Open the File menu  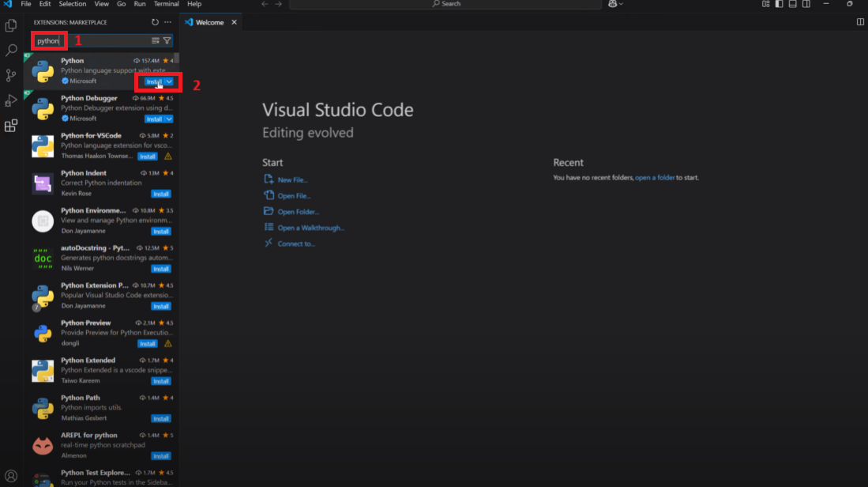click(26, 4)
